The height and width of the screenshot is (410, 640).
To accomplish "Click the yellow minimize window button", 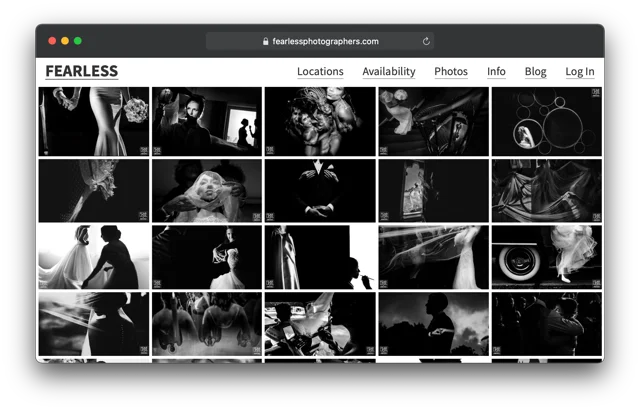I will click(x=65, y=41).
